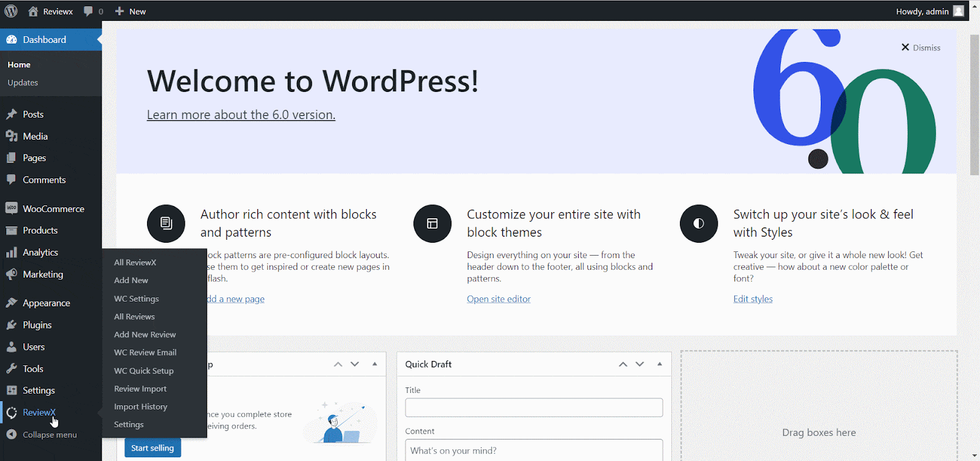Open WC Quick Setup from ReviewX submenu
Screen dimensions: 980x461
pos(144,371)
